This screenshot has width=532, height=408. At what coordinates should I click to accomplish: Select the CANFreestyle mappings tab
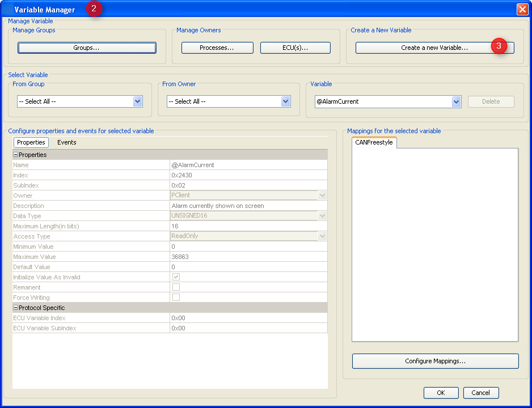tap(374, 143)
